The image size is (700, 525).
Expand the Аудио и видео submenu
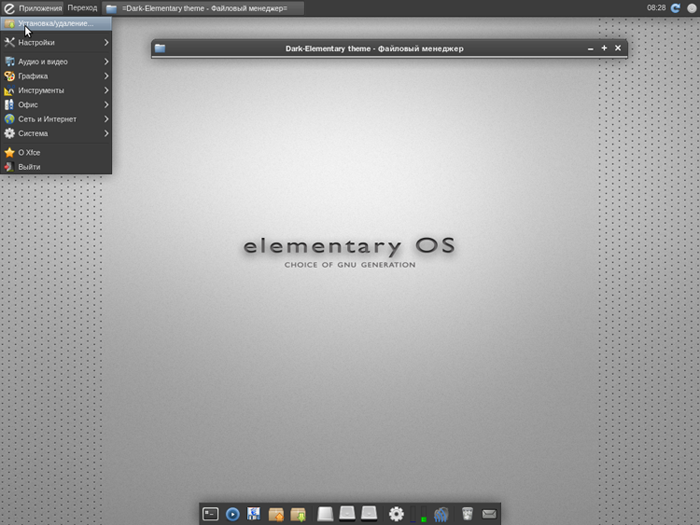pos(56,62)
